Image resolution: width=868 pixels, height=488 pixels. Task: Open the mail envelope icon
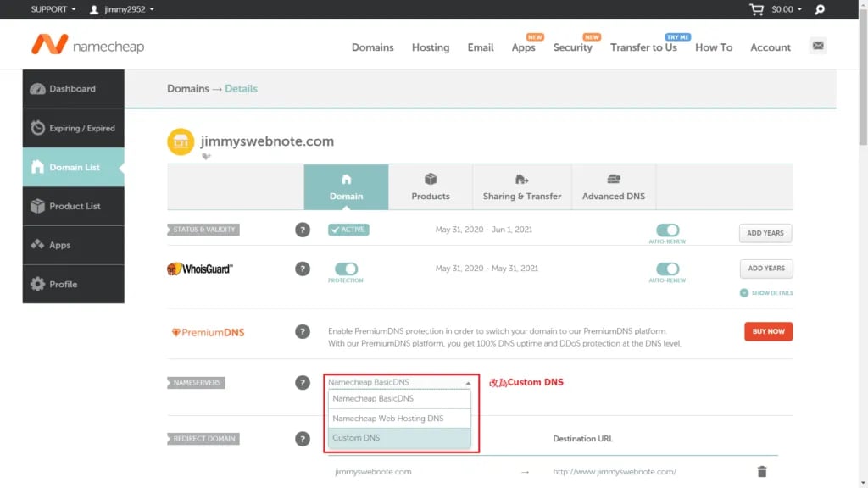coord(818,46)
